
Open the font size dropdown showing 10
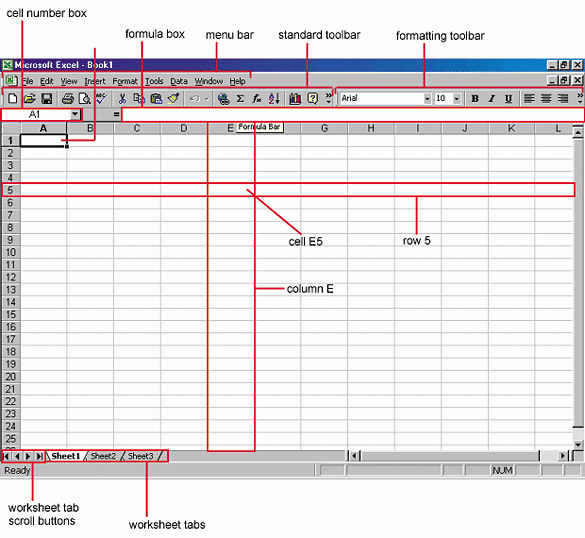point(457,99)
